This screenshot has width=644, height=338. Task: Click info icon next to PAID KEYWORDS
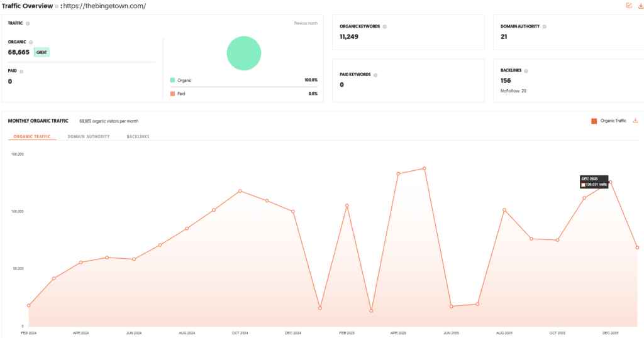pyautogui.click(x=375, y=74)
